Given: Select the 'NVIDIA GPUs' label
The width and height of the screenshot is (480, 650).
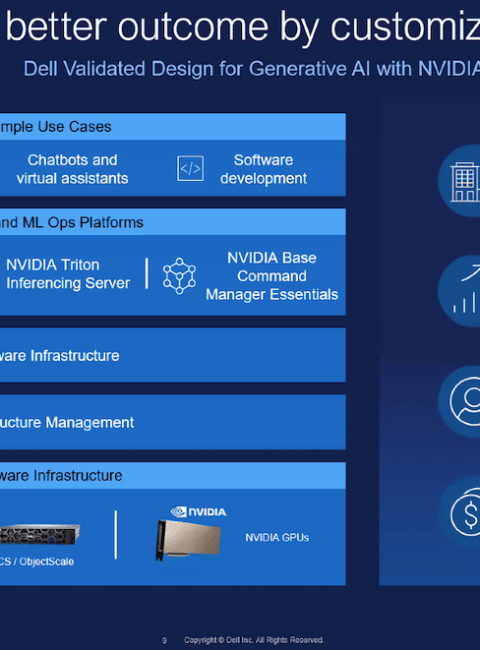Looking at the screenshot, I should [x=277, y=538].
